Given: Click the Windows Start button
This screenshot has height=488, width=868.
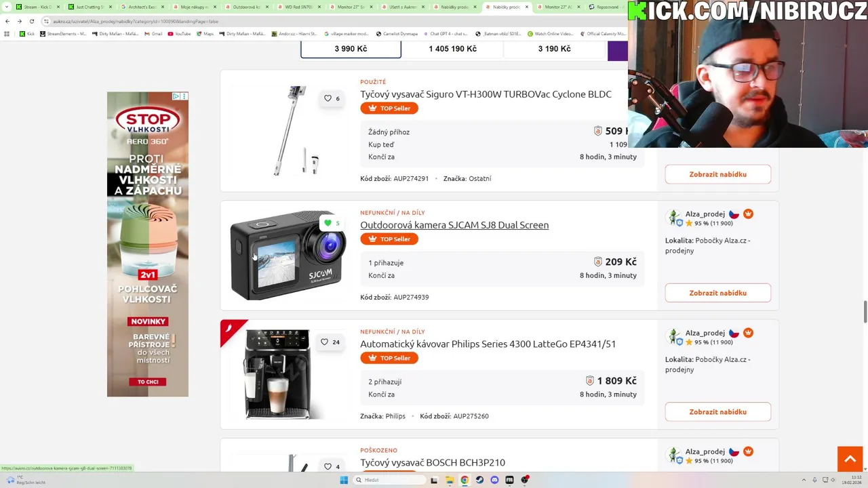Looking at the screenshot, I should [x=344, y=480].
